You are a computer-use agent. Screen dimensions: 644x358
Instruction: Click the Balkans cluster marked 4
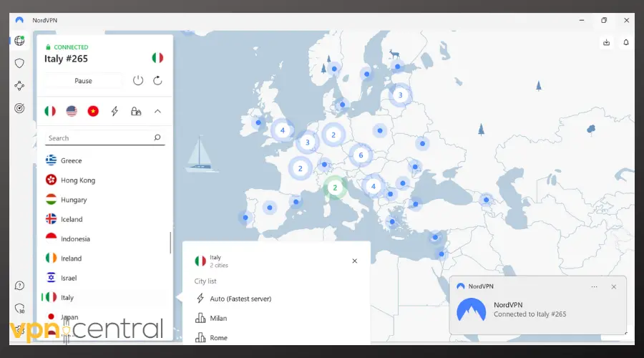[x=374, y=186]
